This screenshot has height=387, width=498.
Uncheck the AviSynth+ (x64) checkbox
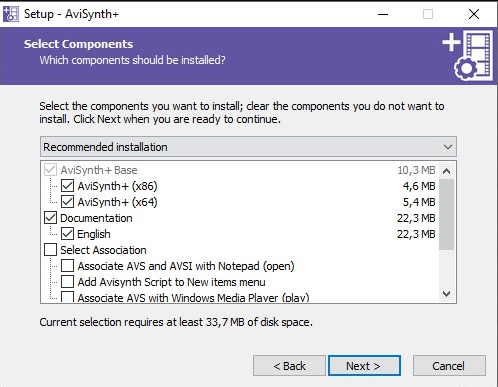click(67, 202)
